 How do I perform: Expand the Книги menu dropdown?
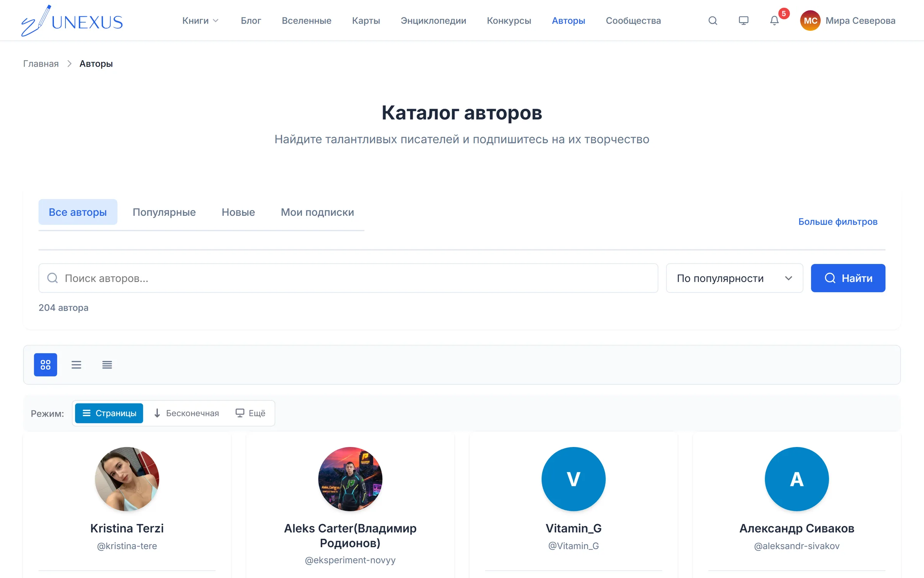(200, 20)
